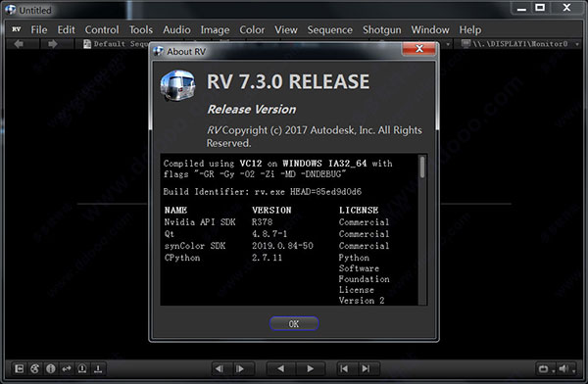Image resolution: width=588 pixels, height=384 pixels.
Task: Click the double-arrow swap icon in bottom toolbar
Action: pos(67,369)
